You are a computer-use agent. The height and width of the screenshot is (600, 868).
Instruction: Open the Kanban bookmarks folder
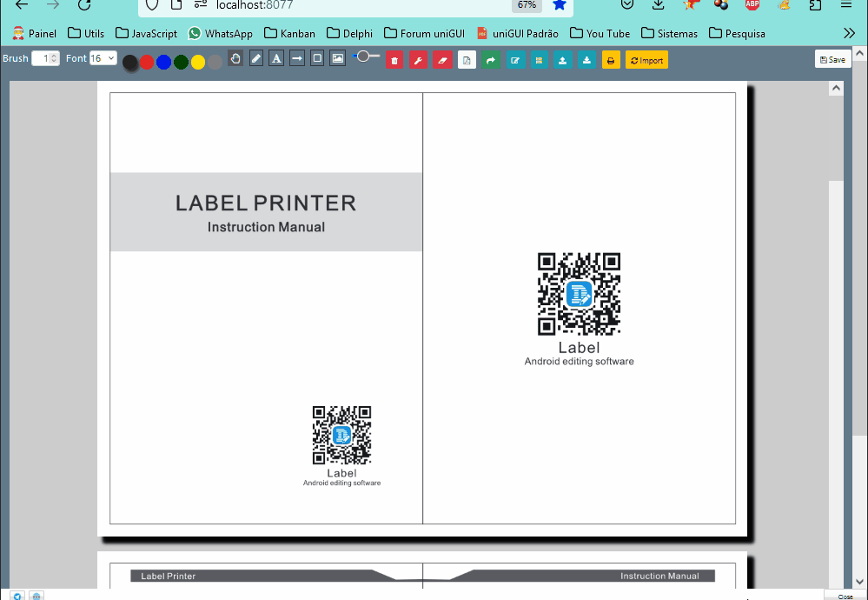tap(289, 33)
